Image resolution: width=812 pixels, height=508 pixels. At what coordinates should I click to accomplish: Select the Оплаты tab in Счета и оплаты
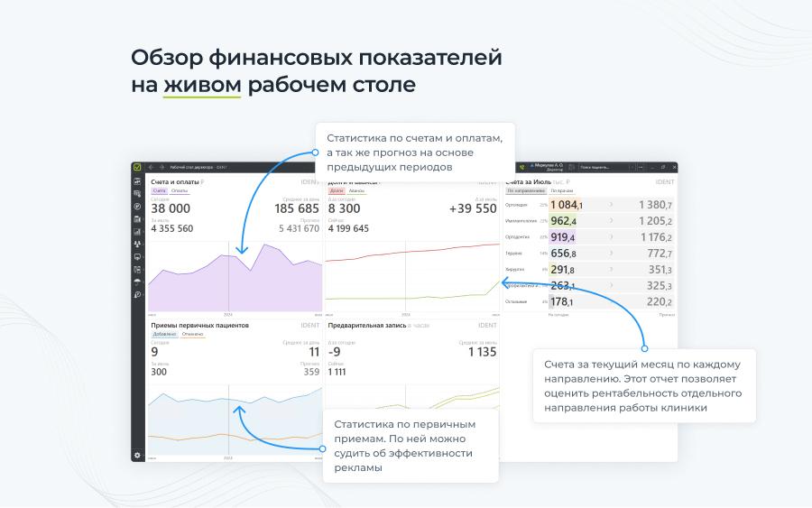tap(180, 191)
